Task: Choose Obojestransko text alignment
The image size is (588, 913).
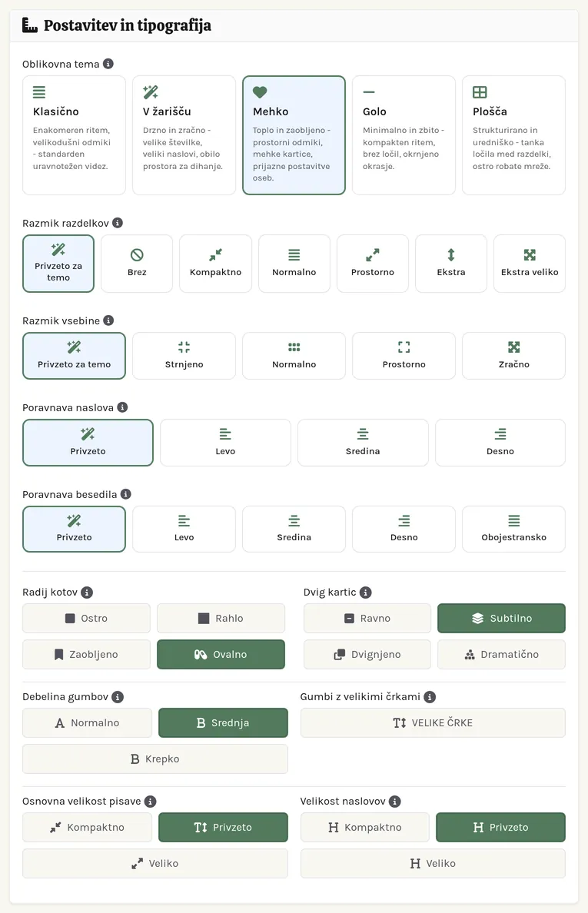Action: pos(513,529)
